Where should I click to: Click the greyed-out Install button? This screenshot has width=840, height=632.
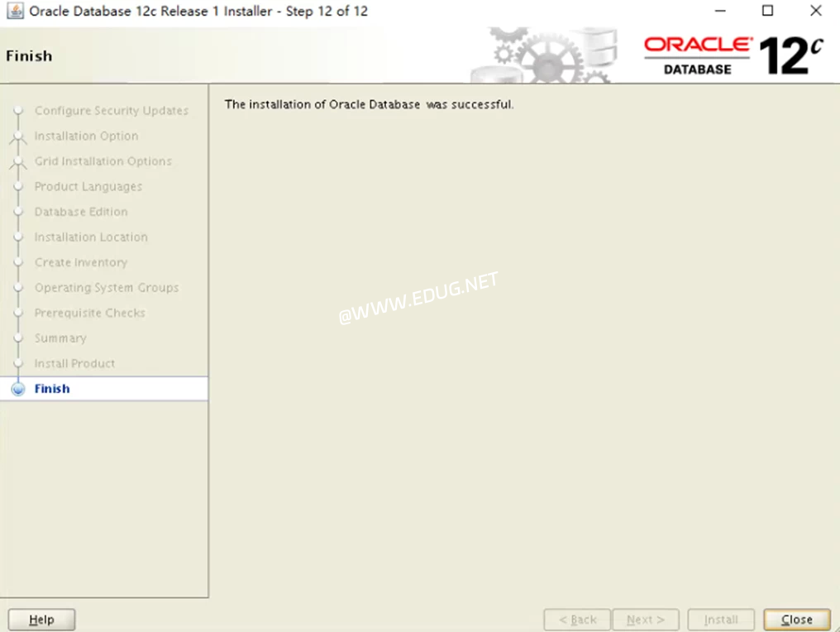721,619
